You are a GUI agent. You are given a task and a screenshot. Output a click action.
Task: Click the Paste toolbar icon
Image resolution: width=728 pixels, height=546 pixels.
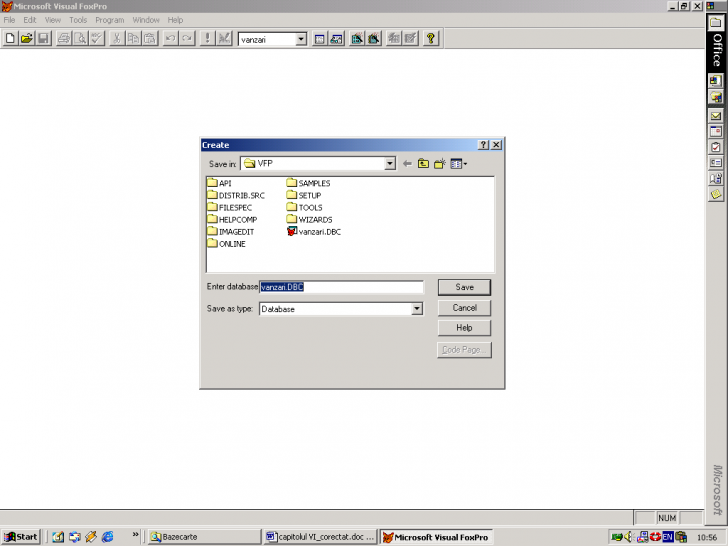[x=150, y=39]
